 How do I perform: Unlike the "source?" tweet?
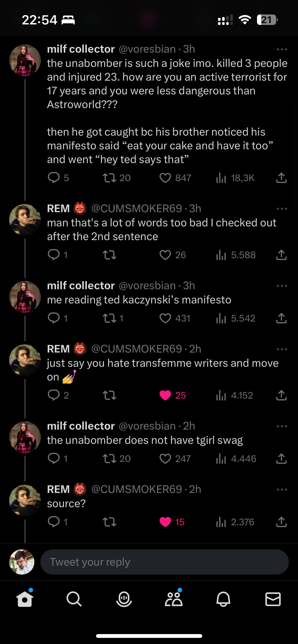coord(165,522)
